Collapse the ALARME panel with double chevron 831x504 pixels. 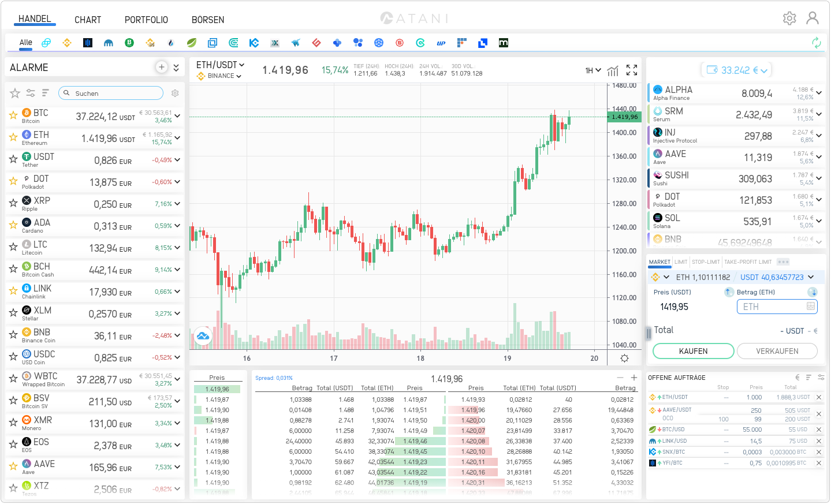click(x=176, y=68)
